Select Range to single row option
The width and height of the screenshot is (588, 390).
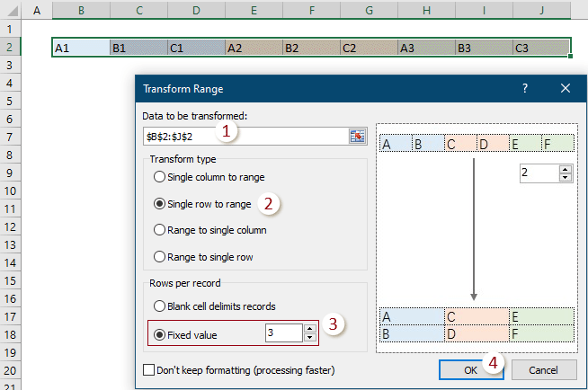point(203,257)
